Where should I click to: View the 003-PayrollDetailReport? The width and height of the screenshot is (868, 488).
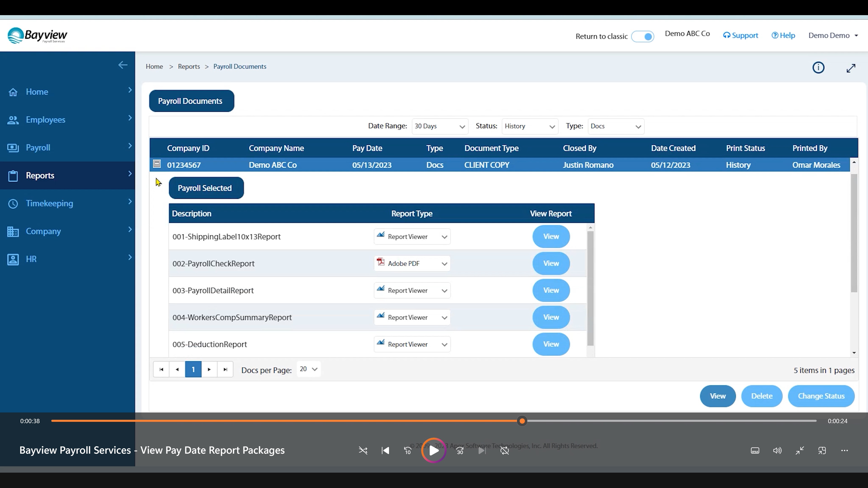(551, 290)
